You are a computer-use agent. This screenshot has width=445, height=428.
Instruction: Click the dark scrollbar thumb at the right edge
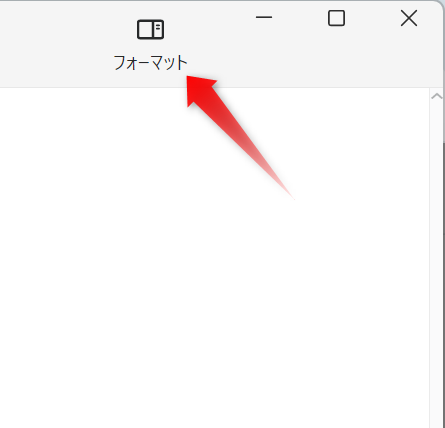tap(444, 283)
